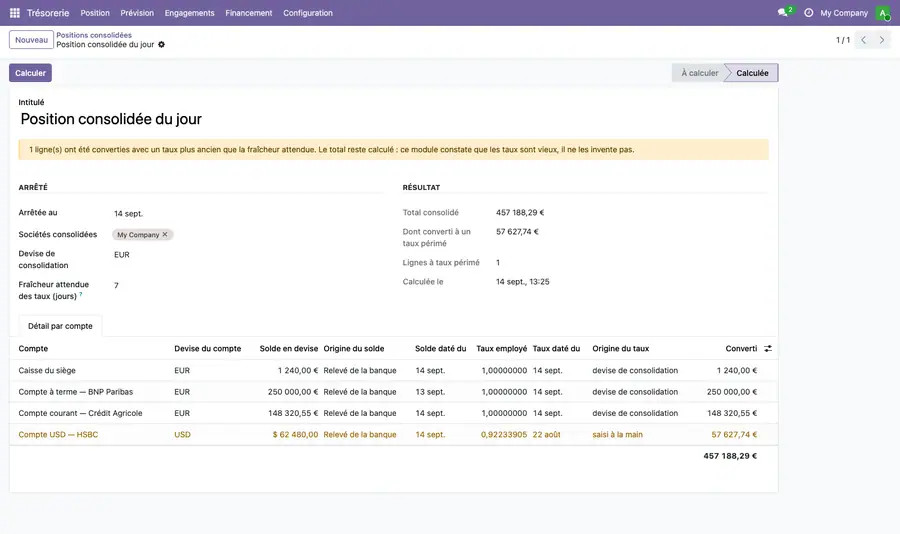Edit the Arrêtée au date field

(x=247, y=213)
